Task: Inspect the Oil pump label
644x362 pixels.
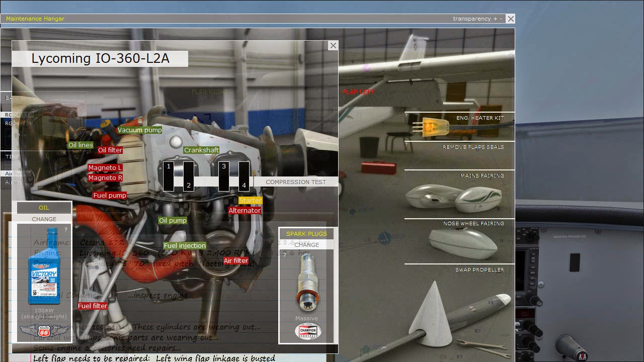Action: [173, 221]
